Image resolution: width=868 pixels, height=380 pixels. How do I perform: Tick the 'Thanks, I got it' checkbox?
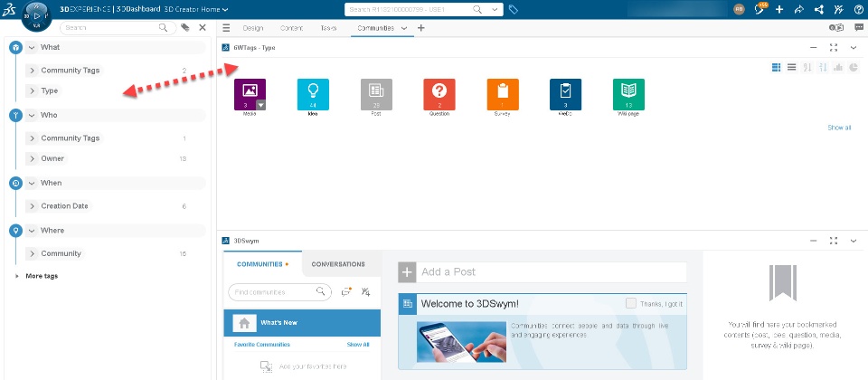click(x=630, y=303)
